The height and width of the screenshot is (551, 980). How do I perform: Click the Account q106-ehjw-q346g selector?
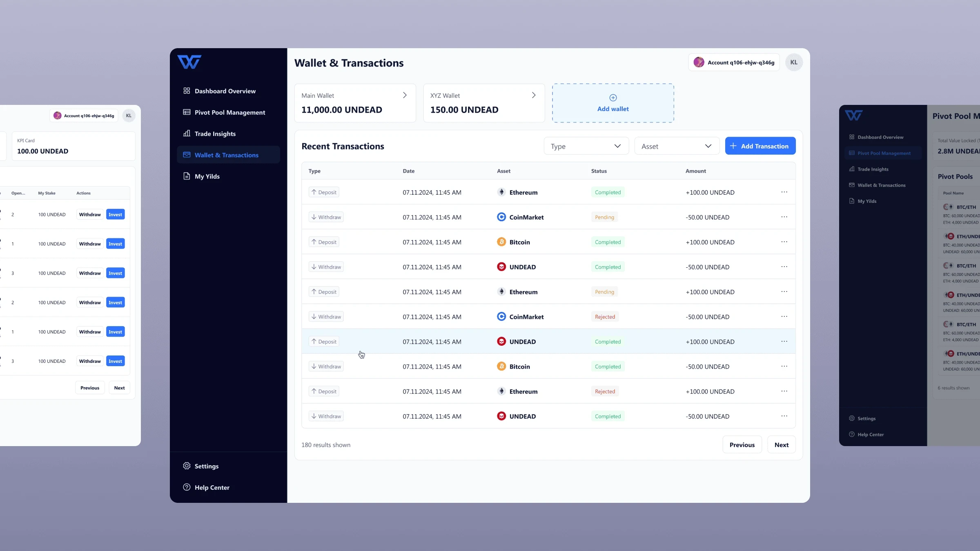tap(734, 62)
